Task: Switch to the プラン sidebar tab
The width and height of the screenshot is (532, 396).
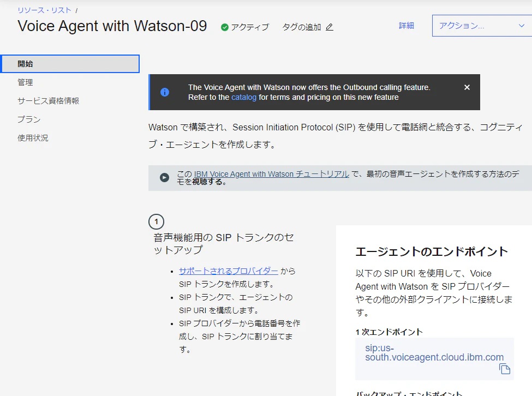Action: point(29,119)
